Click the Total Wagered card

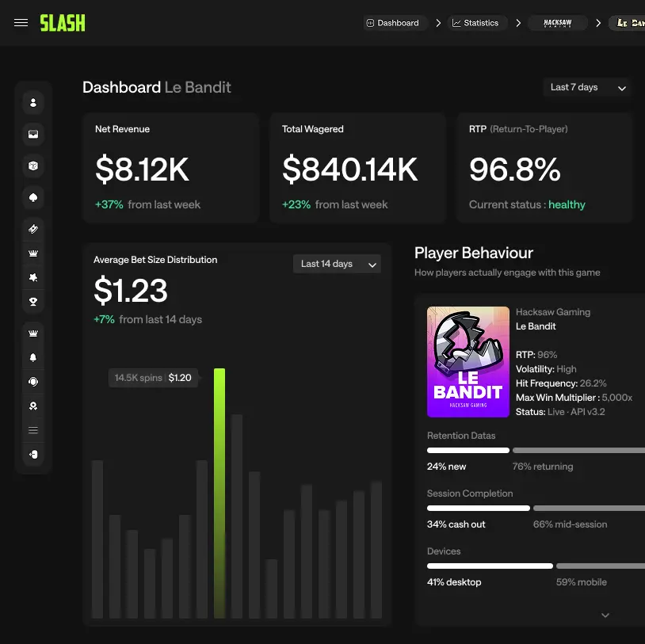[x=358, y=168]
